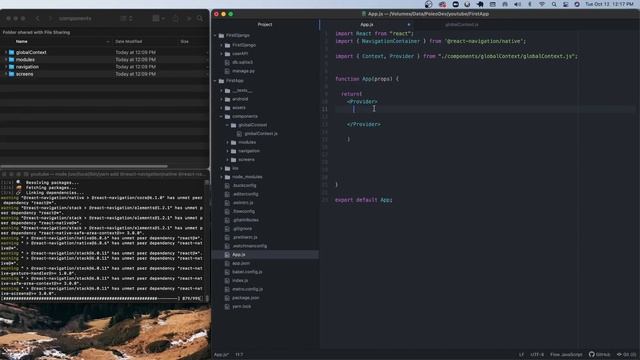The width and height of the screenshot is (640, 360).
Task: Open babel.config.js file in tree
Action: click(247, 272)
